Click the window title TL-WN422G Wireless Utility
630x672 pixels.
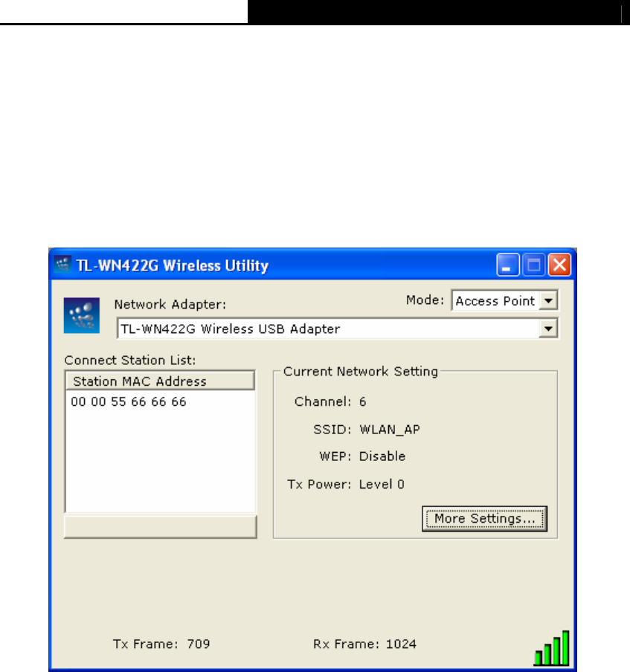pos(173,265)
